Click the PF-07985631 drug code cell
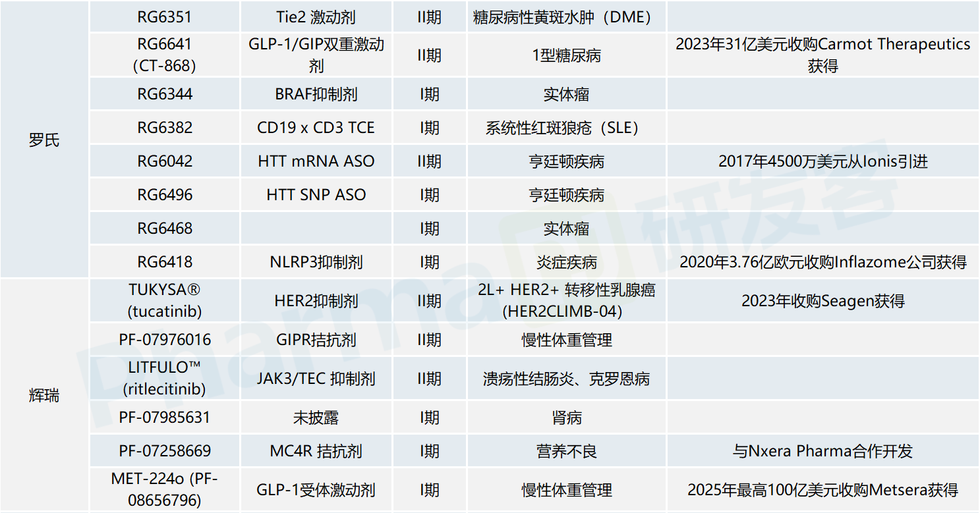Viewport: 980px width, 513px height. click(165, 418)
